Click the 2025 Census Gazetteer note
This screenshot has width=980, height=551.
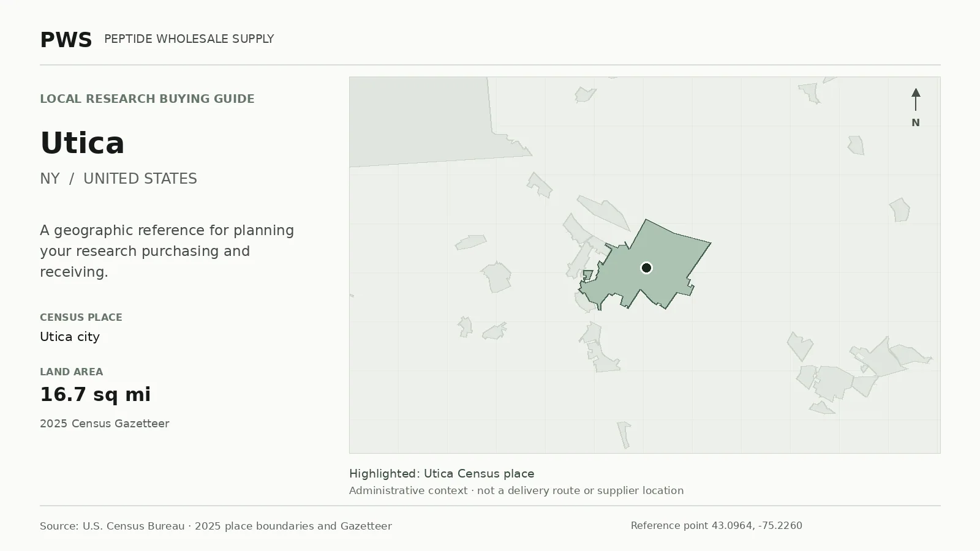point(104,423)
